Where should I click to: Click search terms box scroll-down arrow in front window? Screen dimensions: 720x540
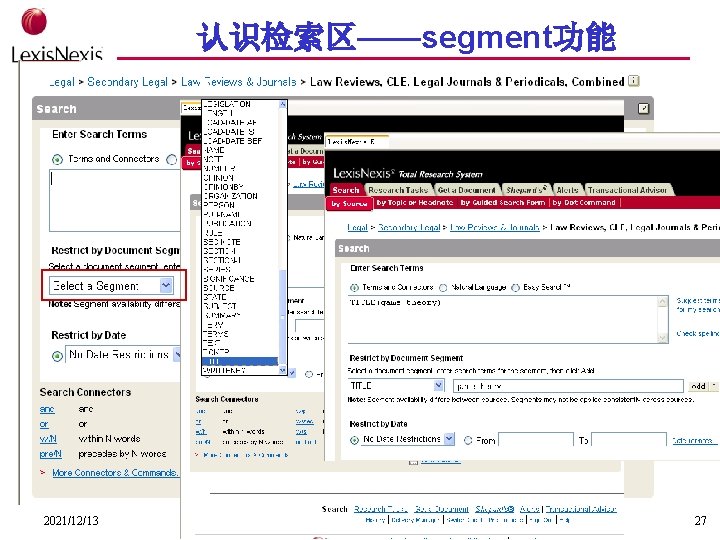click(x=662, y=338)
